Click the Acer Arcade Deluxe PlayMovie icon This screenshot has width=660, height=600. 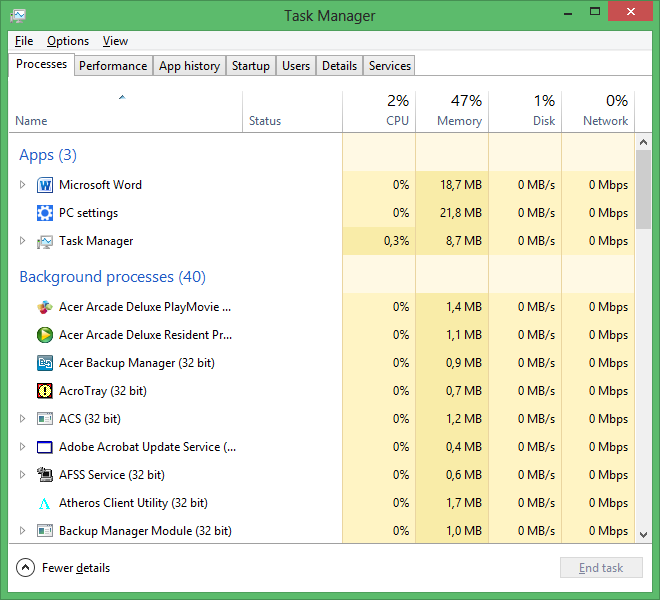coord(45,307)
